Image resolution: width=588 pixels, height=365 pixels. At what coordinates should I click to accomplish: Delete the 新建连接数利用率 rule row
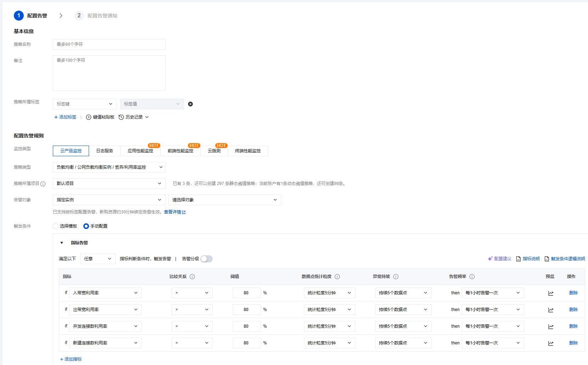573,343
